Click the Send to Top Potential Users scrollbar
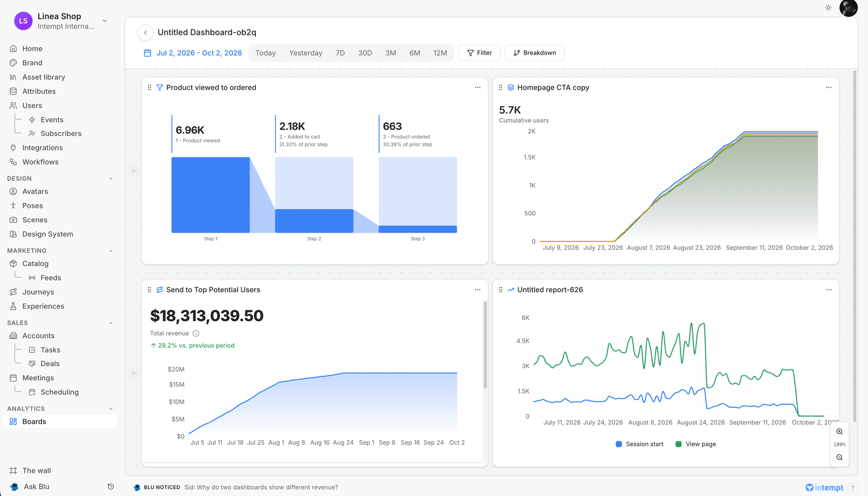Image resolution: width=868 pixels, height=496 pixels. [x=485, y=345]
